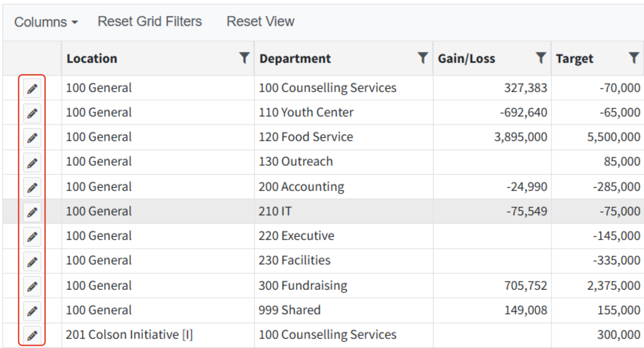The width and height of the screenshot is (644, 348).
Task: Click Reset Grid Filters
Action: (150, 22)
